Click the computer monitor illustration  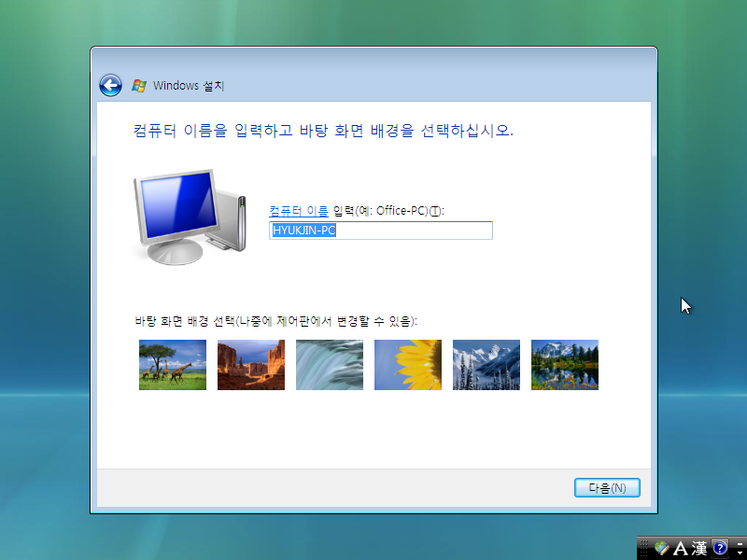click(190, 217)
